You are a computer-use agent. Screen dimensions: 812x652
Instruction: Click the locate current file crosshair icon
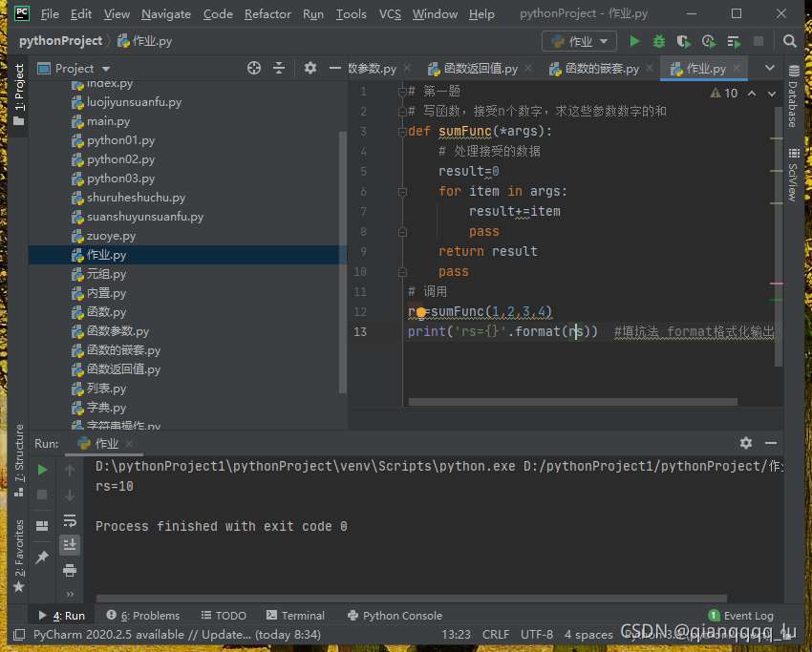point(254,68)
